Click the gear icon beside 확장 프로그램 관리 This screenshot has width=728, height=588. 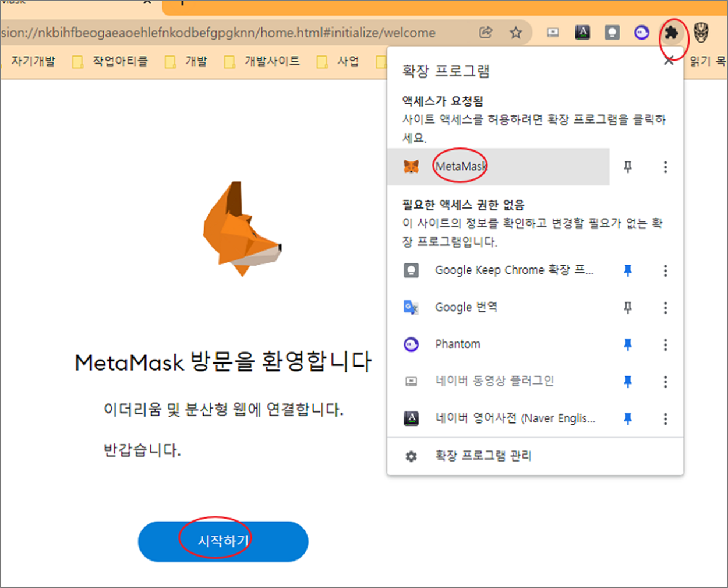pos(411,456)
